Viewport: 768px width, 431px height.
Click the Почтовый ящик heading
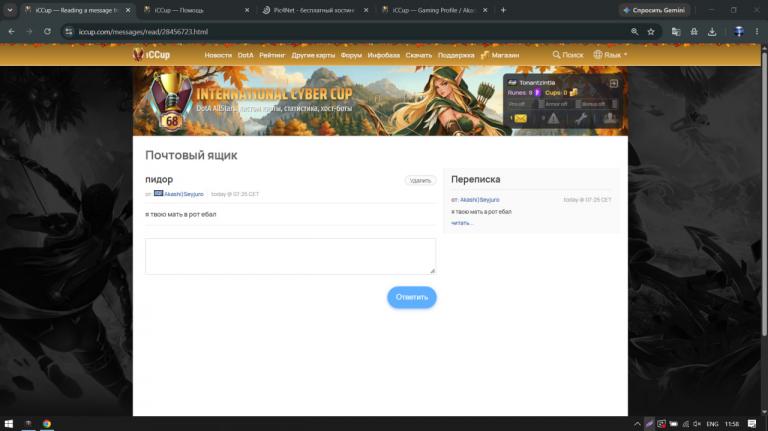(x=191, y=155)
